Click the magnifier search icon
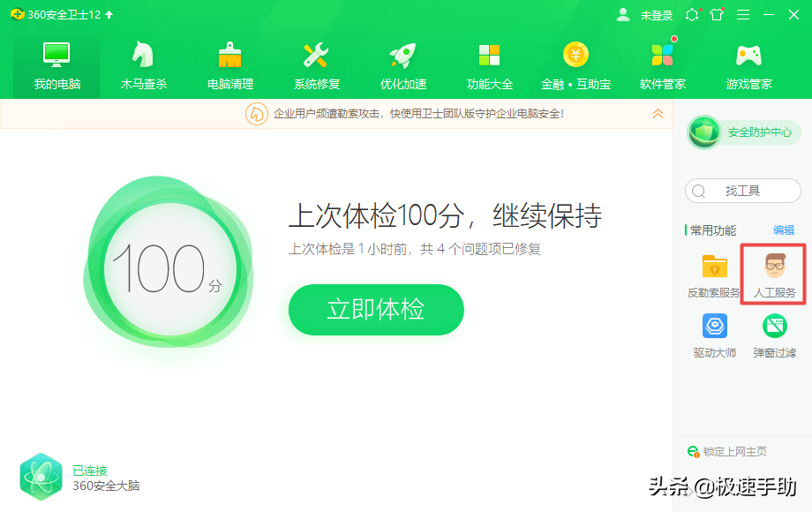Viewport: 812px width, 512px height. (x=699, y=191)
